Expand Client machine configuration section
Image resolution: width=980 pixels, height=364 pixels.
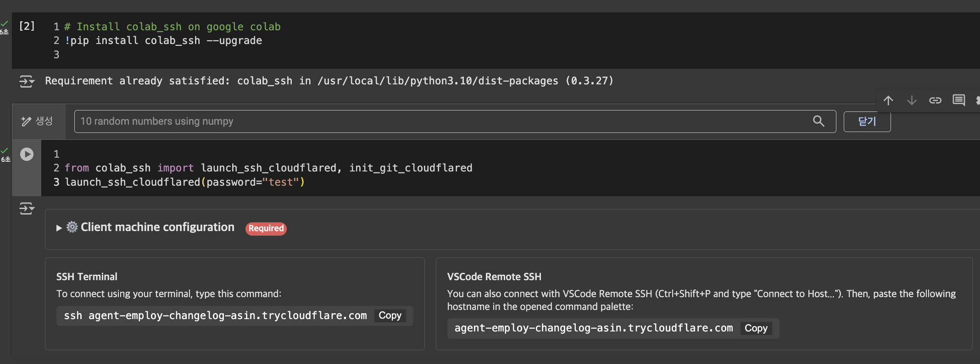59,228
